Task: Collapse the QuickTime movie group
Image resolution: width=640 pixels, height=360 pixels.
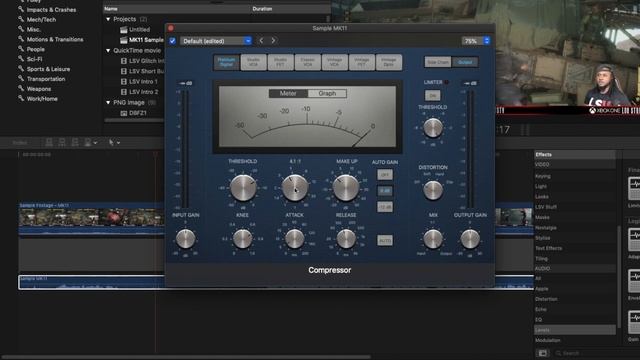Action: [x=108, y=51]
